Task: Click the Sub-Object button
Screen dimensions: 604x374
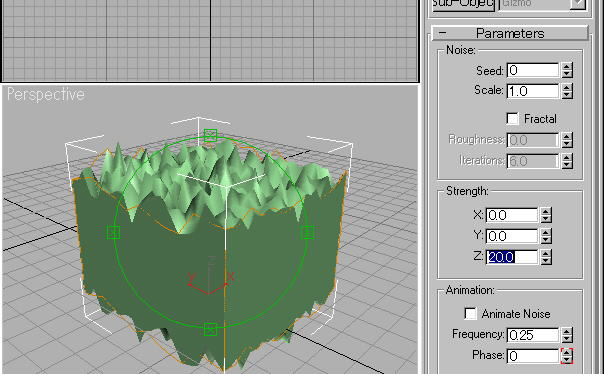Action: tap(463, 5)
